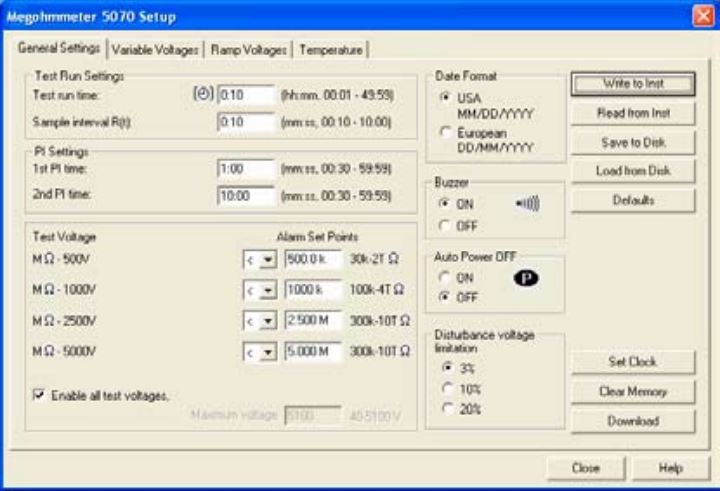Click the Set Clock button
The width and height of the screenshot is (720, 491).
tap(633, 362)
